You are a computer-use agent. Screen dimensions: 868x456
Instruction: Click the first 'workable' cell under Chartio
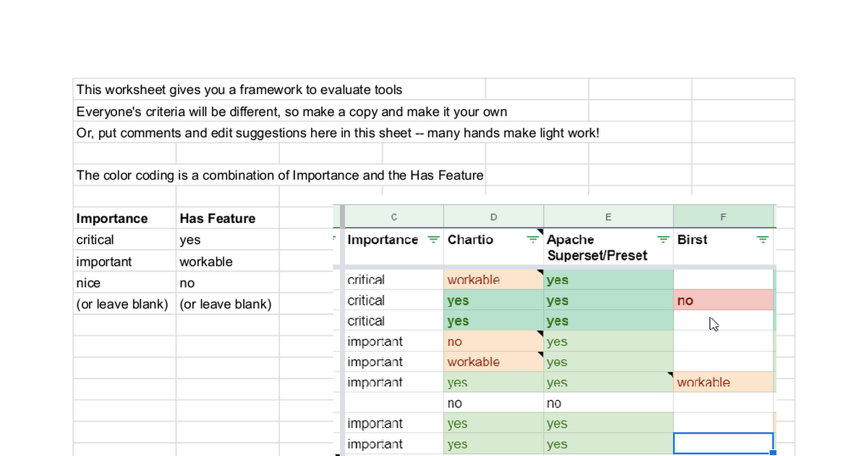(492, 280)
